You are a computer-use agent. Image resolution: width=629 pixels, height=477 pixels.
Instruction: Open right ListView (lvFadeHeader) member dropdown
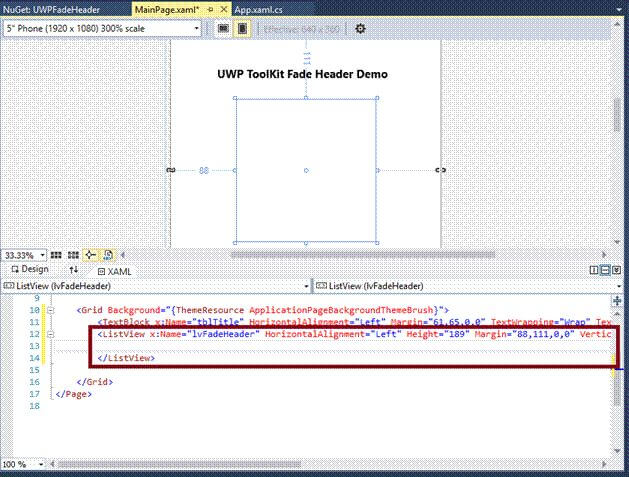click(620, 286)
